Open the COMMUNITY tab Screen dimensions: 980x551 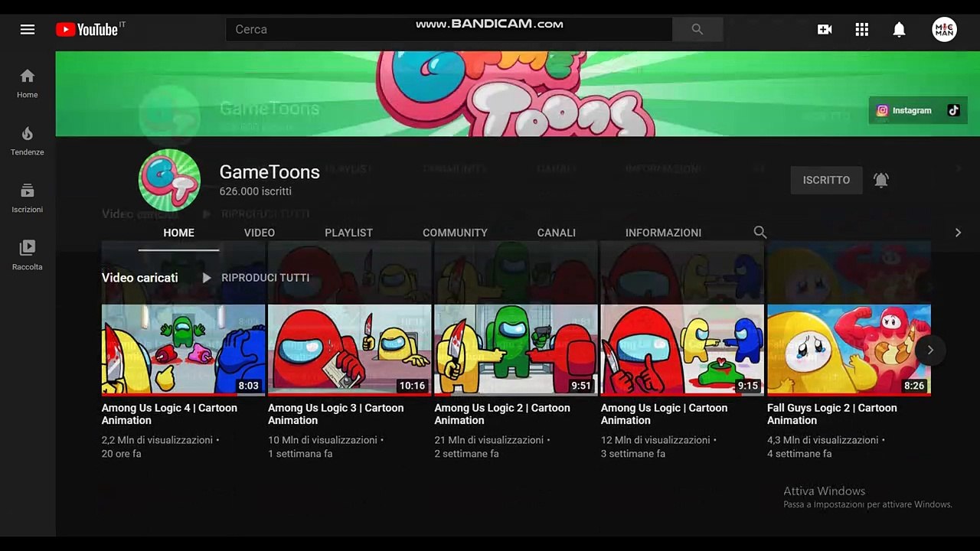click(x=455, y=233)
